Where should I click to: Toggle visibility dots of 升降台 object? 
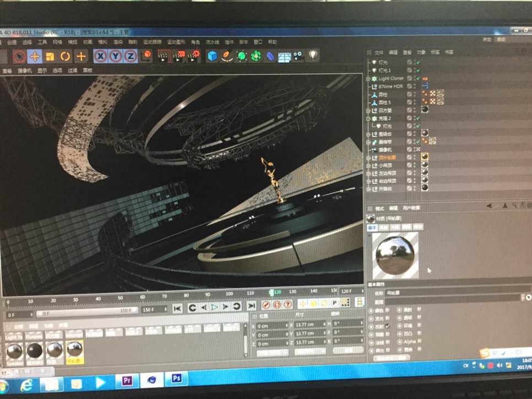(415, 188)
